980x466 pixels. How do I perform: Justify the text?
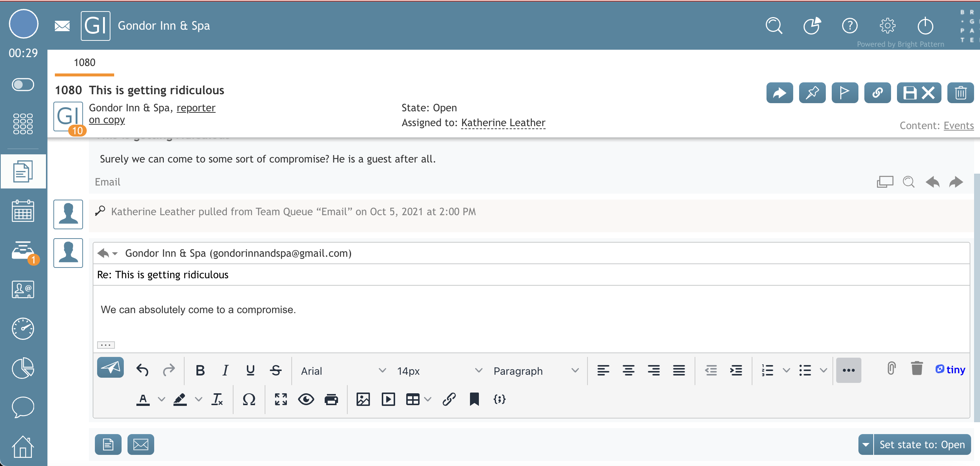[679, 370]
